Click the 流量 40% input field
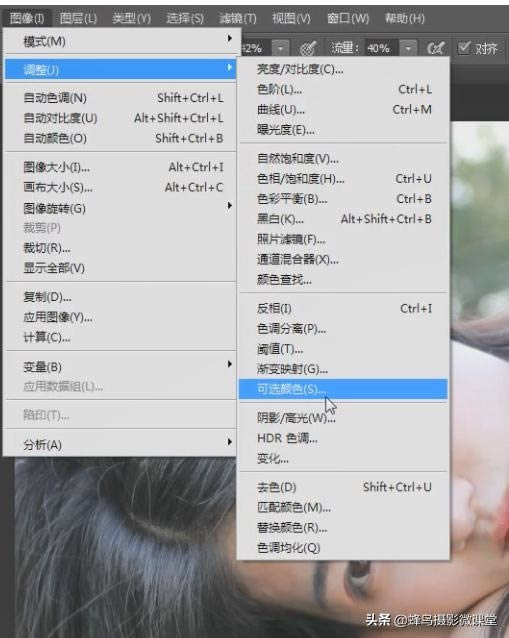This screenshot has height=638, width=509. (382, 48)
